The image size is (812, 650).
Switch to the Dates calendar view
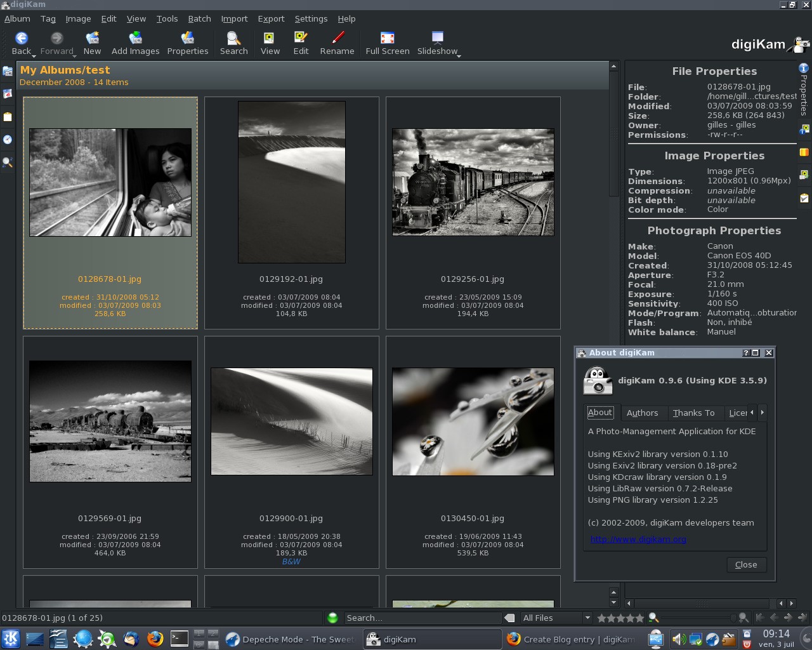point(8,93)
